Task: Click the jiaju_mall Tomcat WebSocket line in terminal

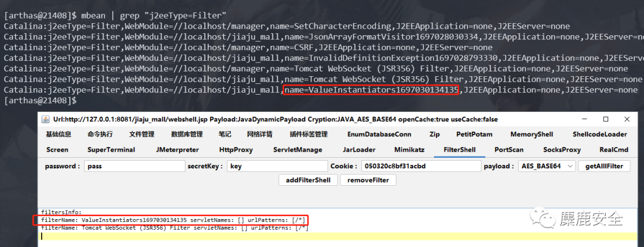Action: [323, 80]
